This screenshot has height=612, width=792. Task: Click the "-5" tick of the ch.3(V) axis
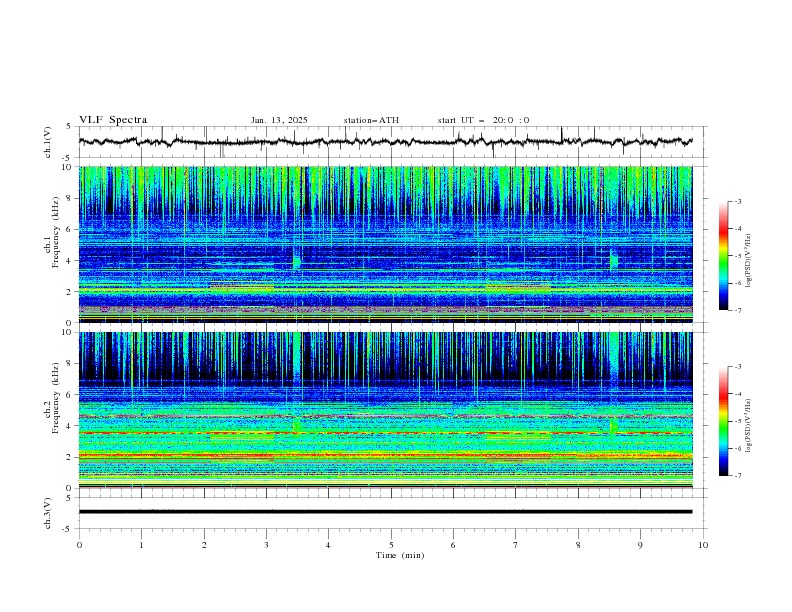click(x=68, y=529)
